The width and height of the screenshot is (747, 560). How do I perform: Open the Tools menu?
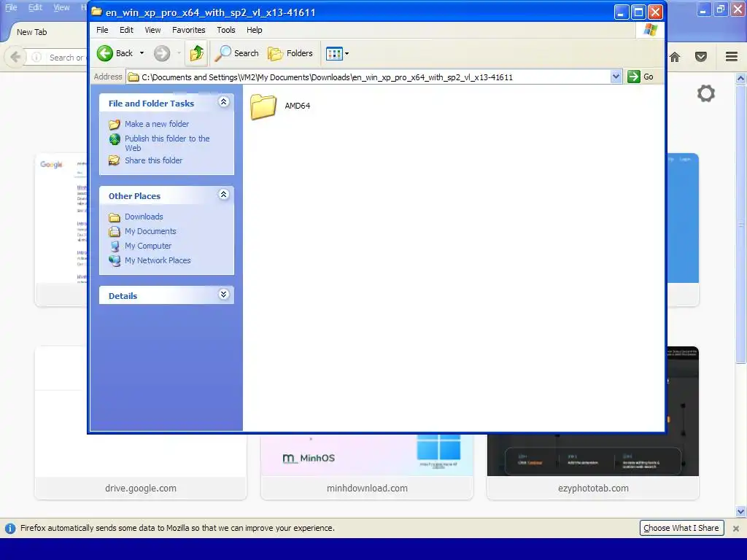point(226,30)
